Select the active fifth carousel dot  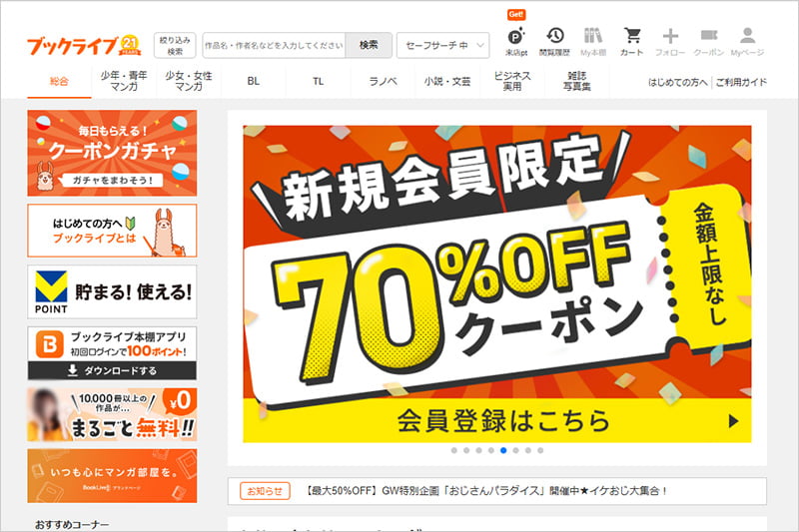click(x=503, y=450)
